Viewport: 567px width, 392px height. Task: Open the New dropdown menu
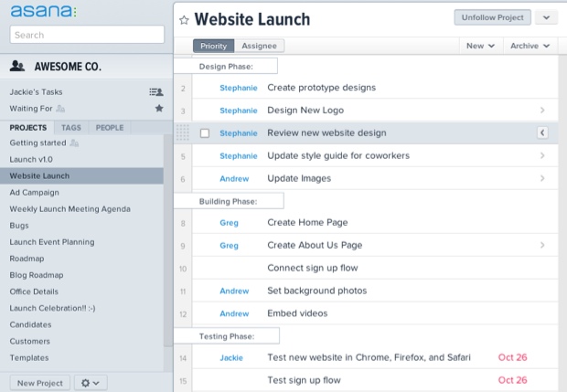[480, 46]
